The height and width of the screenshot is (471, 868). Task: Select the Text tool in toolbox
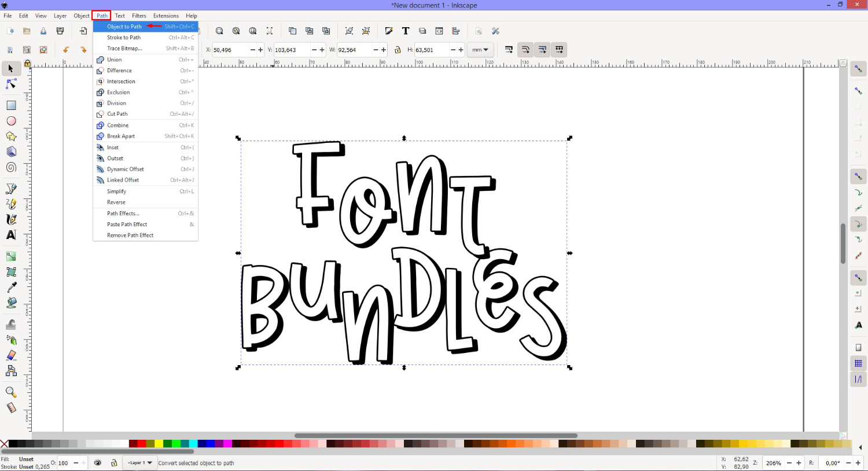[10, 235]
